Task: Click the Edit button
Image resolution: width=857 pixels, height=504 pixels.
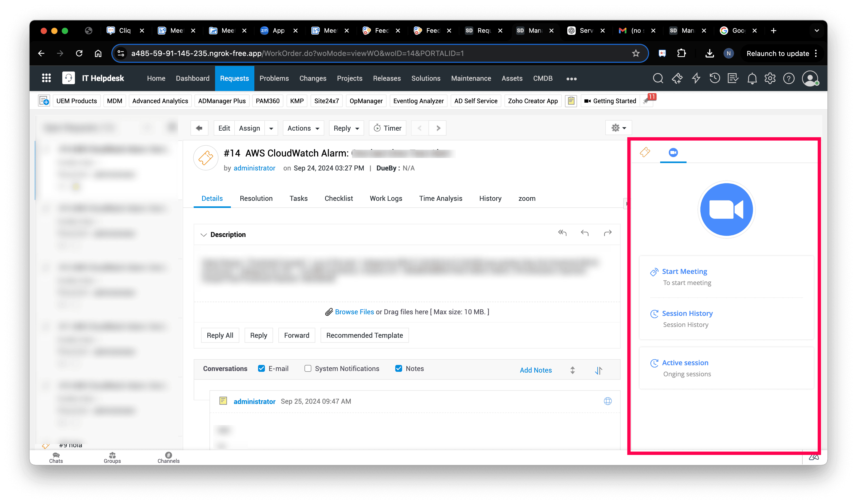Action: 224,128
